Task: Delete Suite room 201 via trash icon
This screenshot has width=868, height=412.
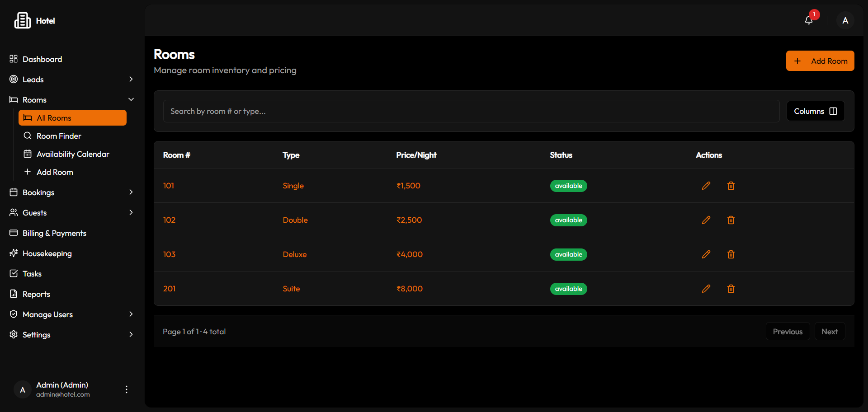Action: [731, 289]
